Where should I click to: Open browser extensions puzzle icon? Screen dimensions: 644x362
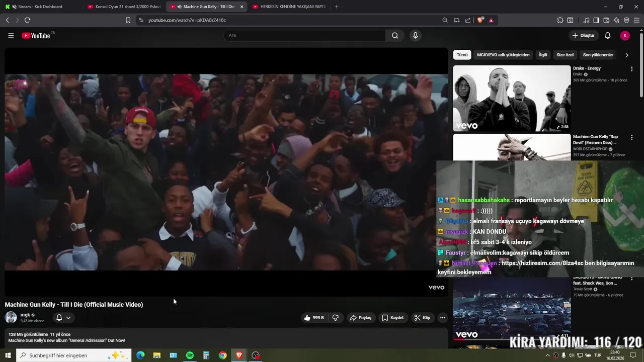560,20
